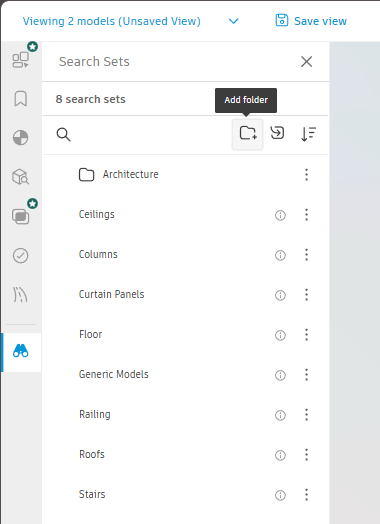Open more options for Floor
Image resolution: width=380 pixels, height=524 pixels.
tap(306, 335)
